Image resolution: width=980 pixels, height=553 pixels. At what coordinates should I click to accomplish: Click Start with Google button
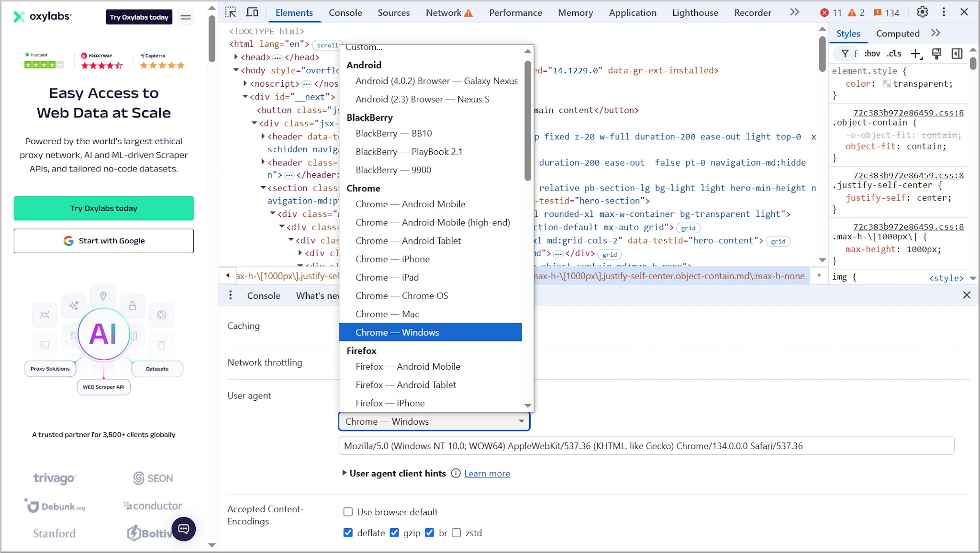pos(104,241)
